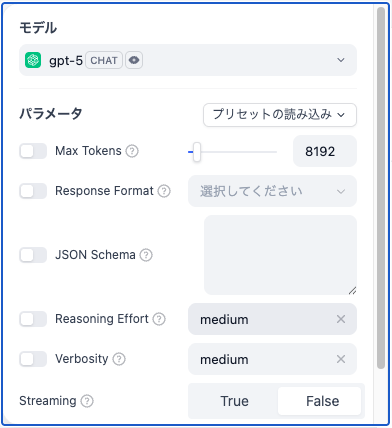
Task: Click the Response Format help question icon
Action: (x=164, y=191)
